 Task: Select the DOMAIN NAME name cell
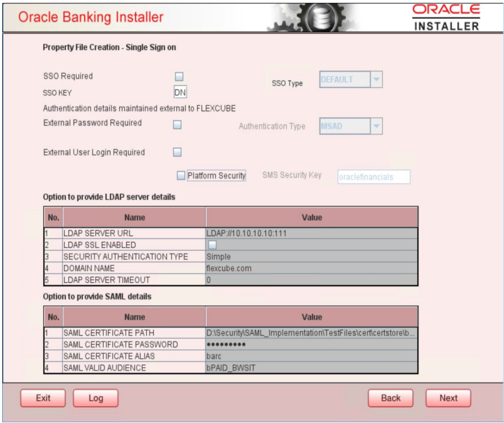pyautogui.click(x=134, y=268)
